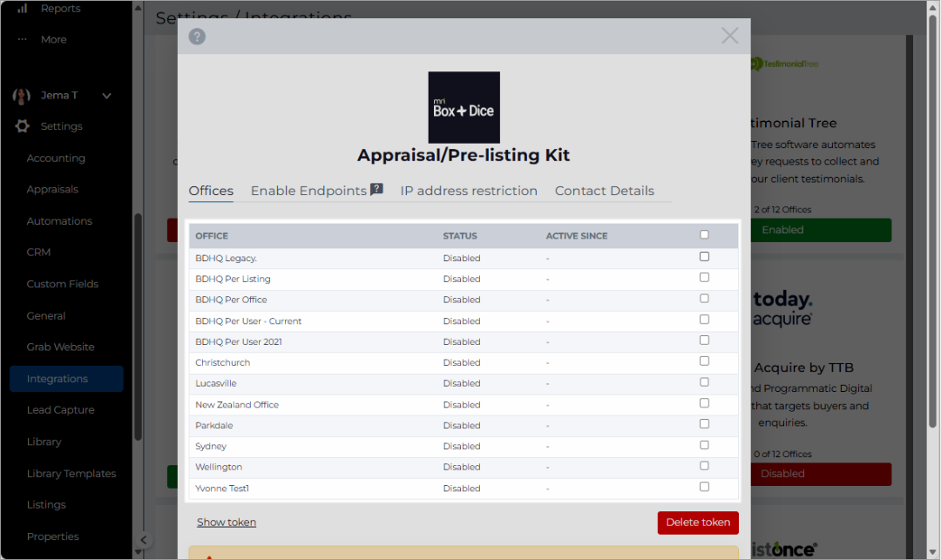
Task: Select Integrations in the sidebar
Action: pos(66,379)
